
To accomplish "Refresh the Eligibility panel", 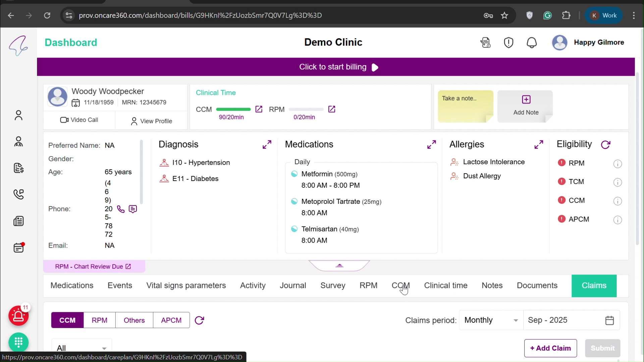I will coord(606,144).
